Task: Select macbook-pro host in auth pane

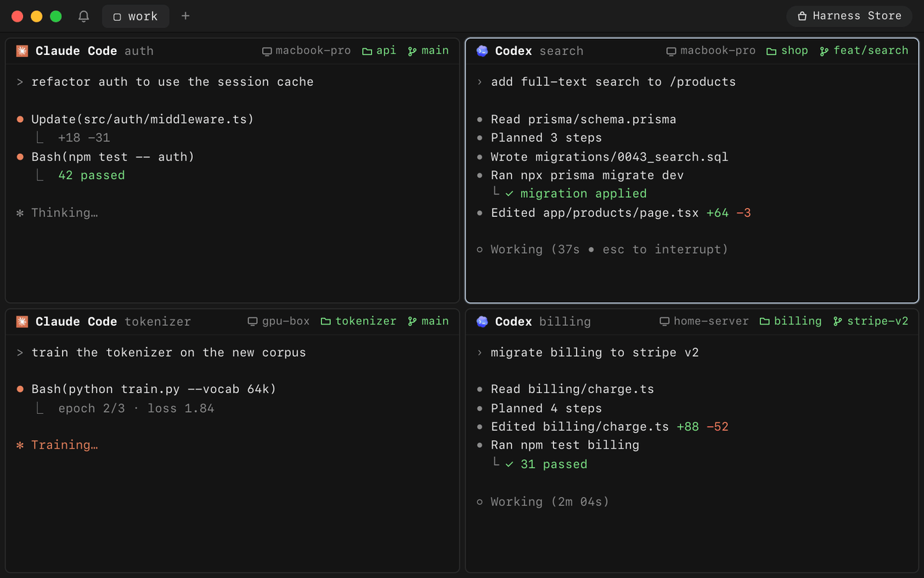Action: (306, 51)
